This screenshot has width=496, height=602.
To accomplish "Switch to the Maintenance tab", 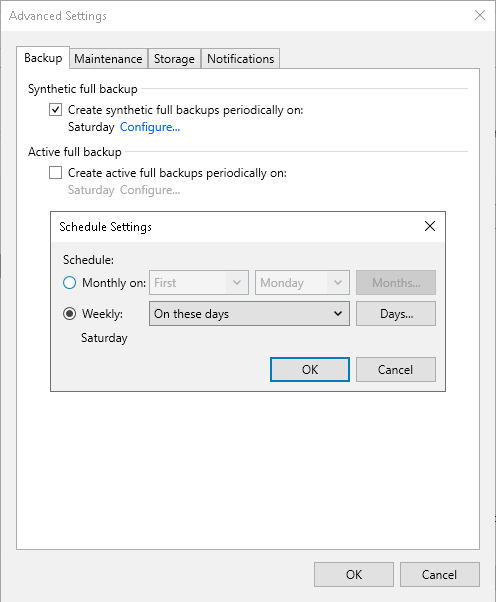I will click(x=108, y=59).
